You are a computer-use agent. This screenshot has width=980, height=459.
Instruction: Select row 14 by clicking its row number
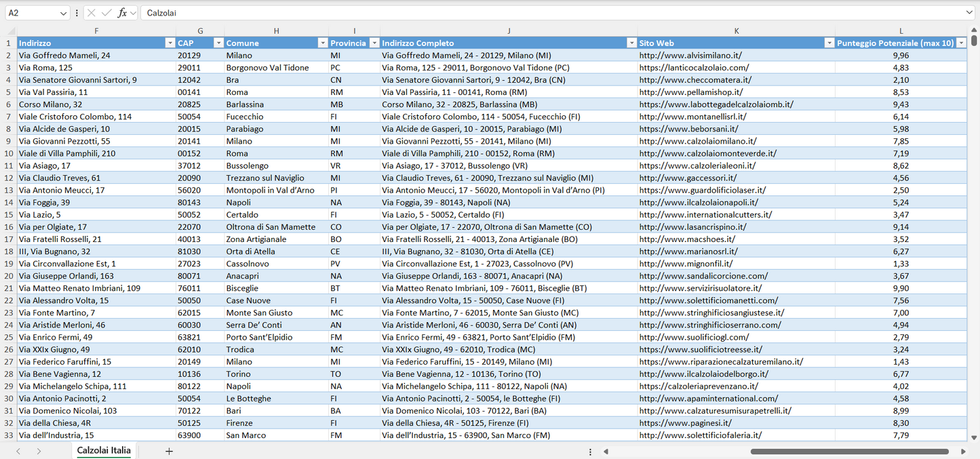coord(9,202)
